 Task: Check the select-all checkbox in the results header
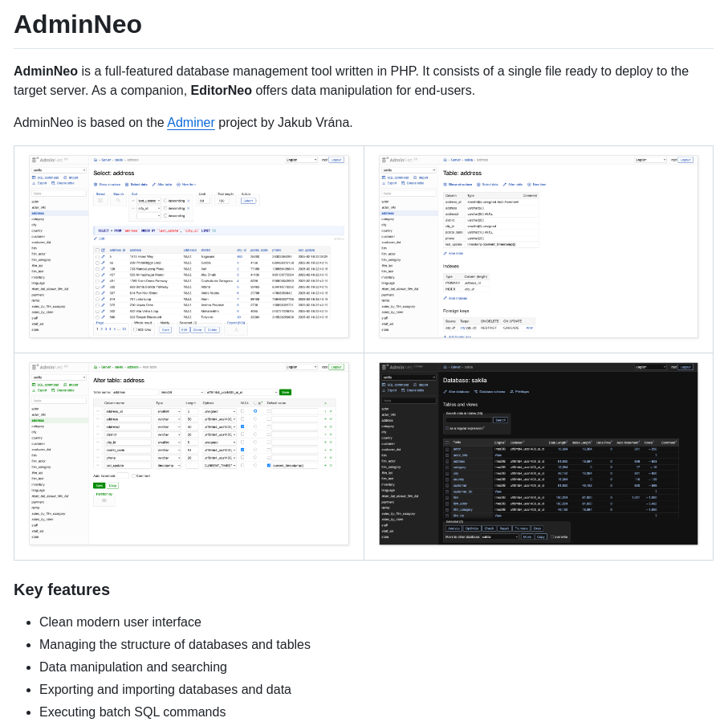(x=96, y=251)
